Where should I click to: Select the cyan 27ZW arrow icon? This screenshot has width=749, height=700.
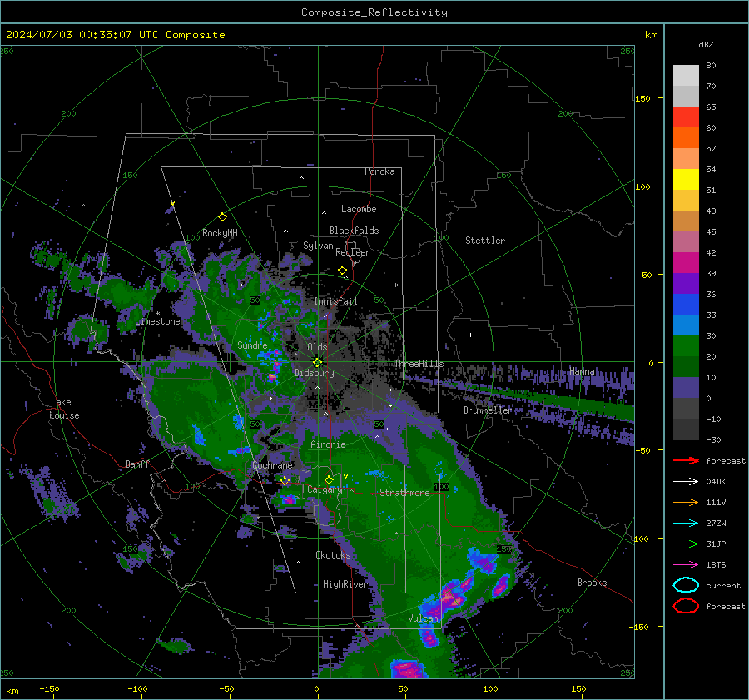click(686, 524)
